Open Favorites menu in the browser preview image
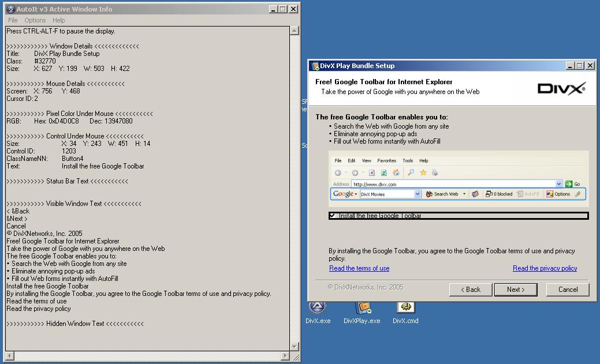This screenshot has height=364, width=600. coord(386,160)
